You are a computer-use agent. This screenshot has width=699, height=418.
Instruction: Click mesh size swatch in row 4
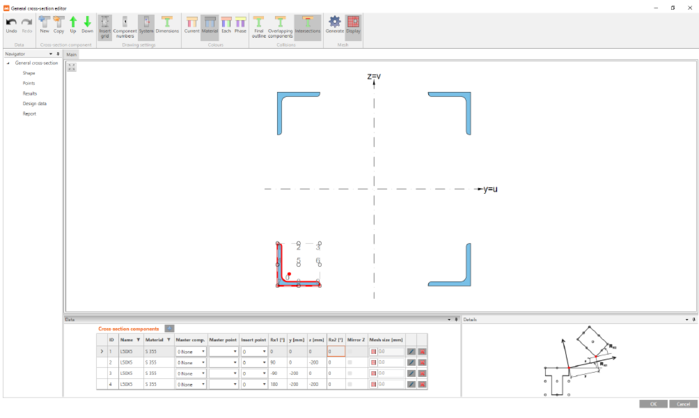click(374, 384)
